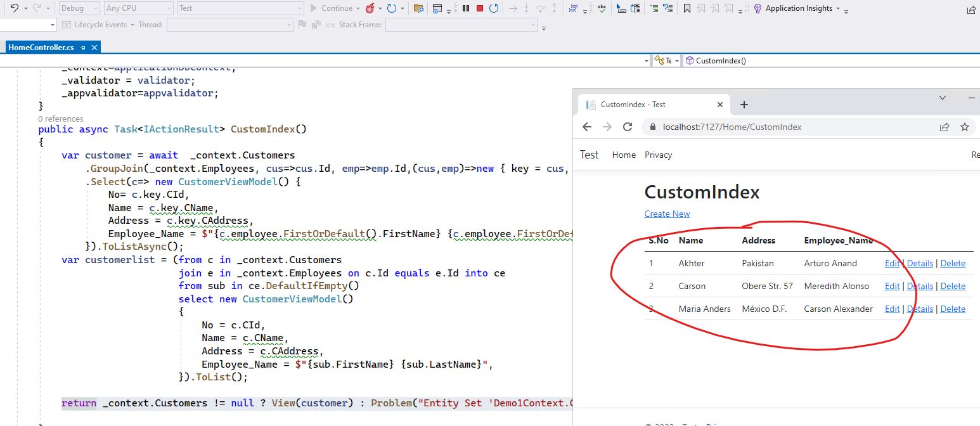The image size is (980, 426).
Task: Toggle bookmark on the current line
Action: [x=687, y=8]
